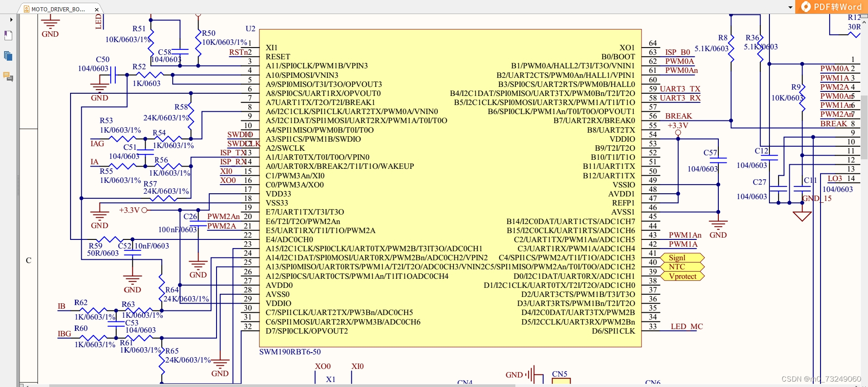The image size is (868, 387).
Task: Click the CN5 connector designator
Action: (x=560, y=374)
